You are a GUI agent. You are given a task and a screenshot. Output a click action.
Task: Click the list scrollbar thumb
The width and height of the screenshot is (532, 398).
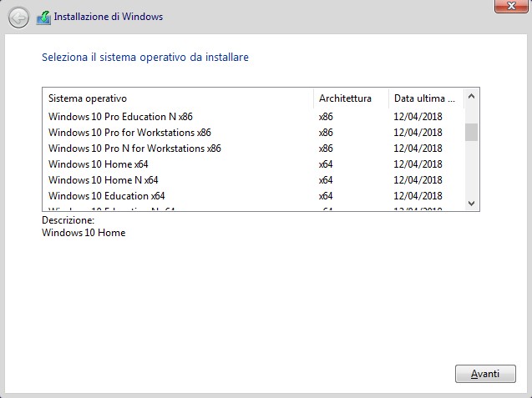pos(471,132)
